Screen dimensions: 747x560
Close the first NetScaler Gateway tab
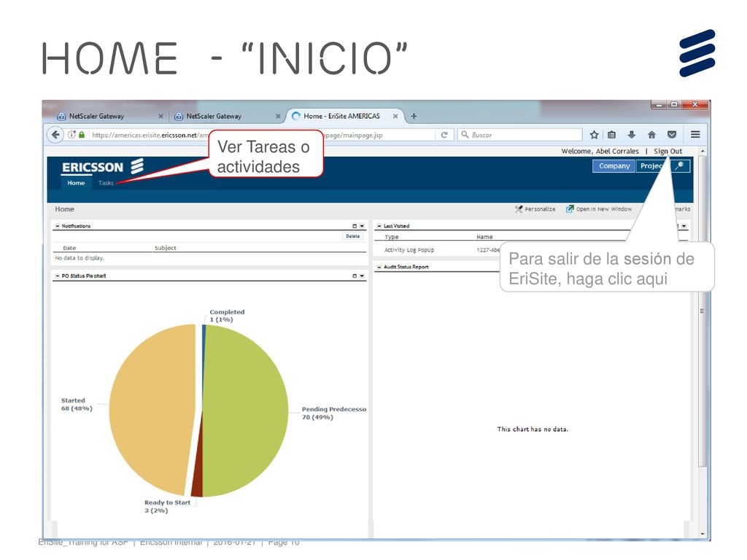[160, 116]
